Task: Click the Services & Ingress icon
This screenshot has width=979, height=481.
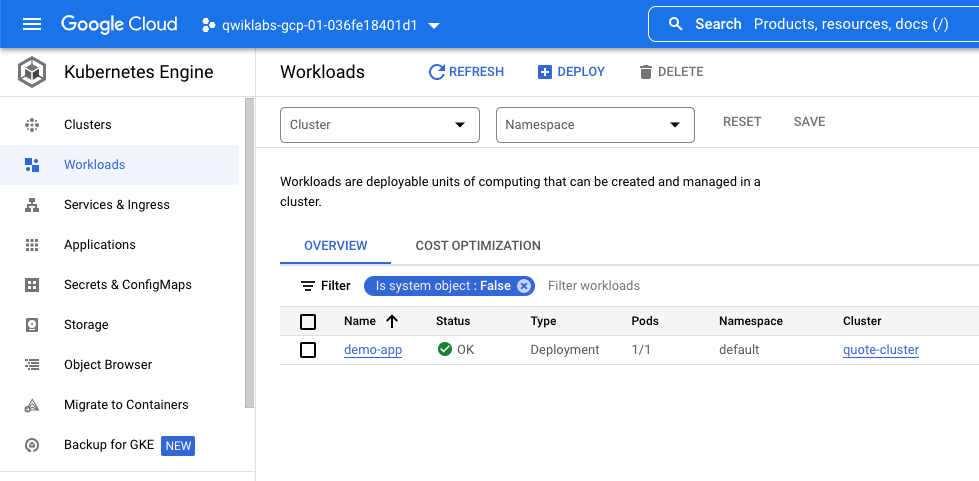Action: (x=32, y=205)
